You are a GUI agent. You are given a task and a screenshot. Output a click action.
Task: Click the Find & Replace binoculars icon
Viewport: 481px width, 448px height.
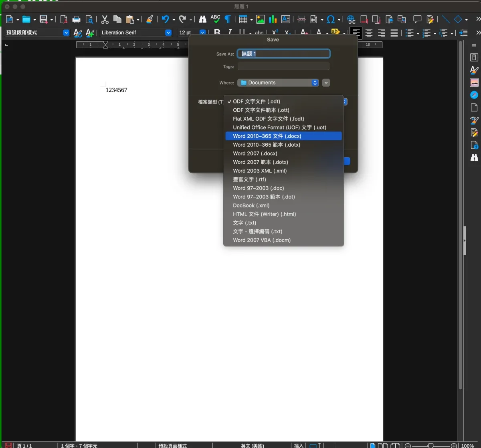tap(203, 19)
